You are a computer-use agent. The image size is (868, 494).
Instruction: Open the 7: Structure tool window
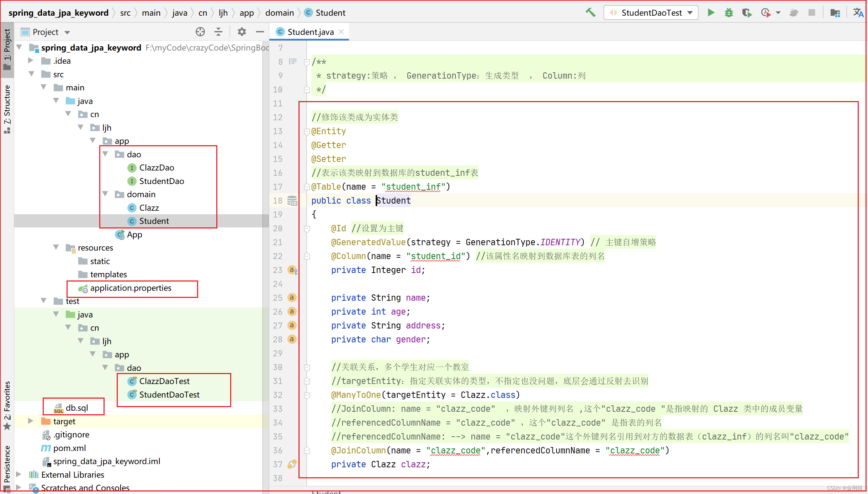[x=7, y=109]
